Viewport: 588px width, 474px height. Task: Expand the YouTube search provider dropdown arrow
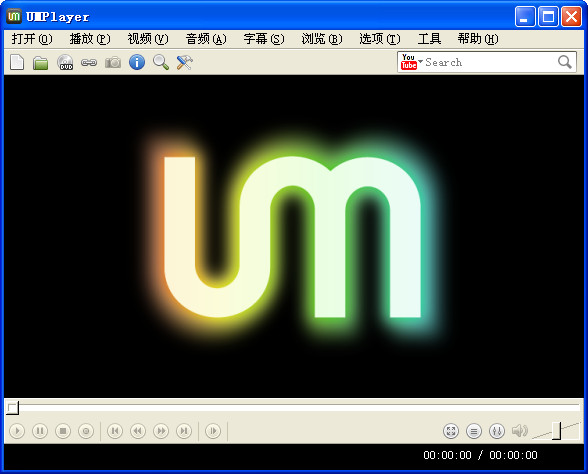click(x=420, y=61)
